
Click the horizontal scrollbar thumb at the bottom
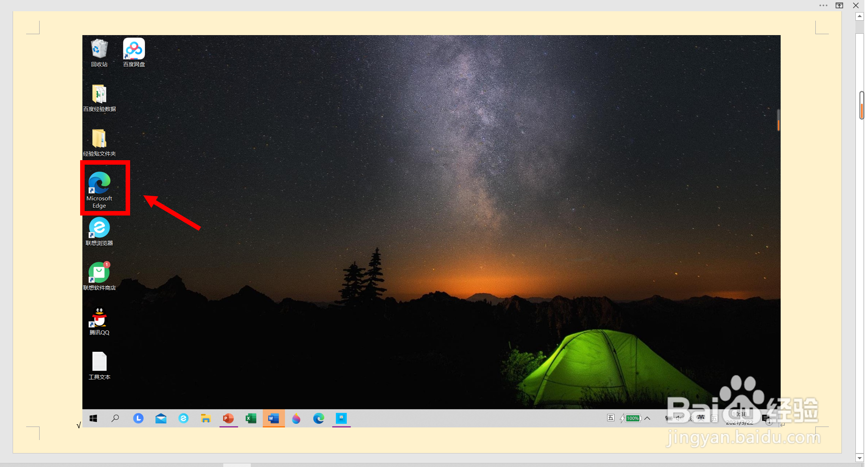[x=237, y=465]
